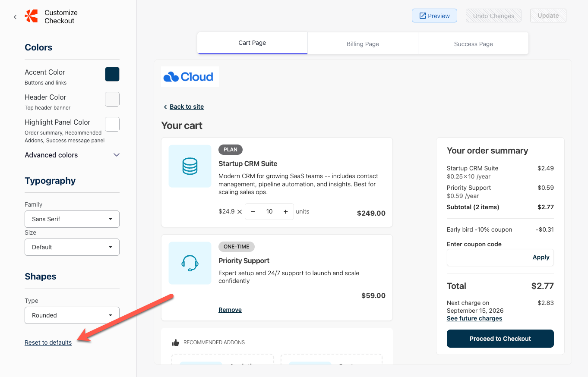Click the back arrow beside Customize Checkout

pos(15,17)
